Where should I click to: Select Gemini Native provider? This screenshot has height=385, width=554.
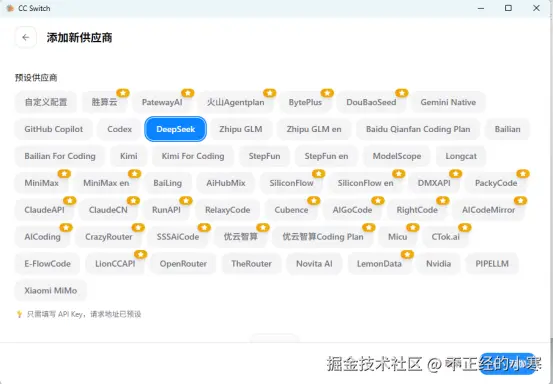(x=448, y=102)
